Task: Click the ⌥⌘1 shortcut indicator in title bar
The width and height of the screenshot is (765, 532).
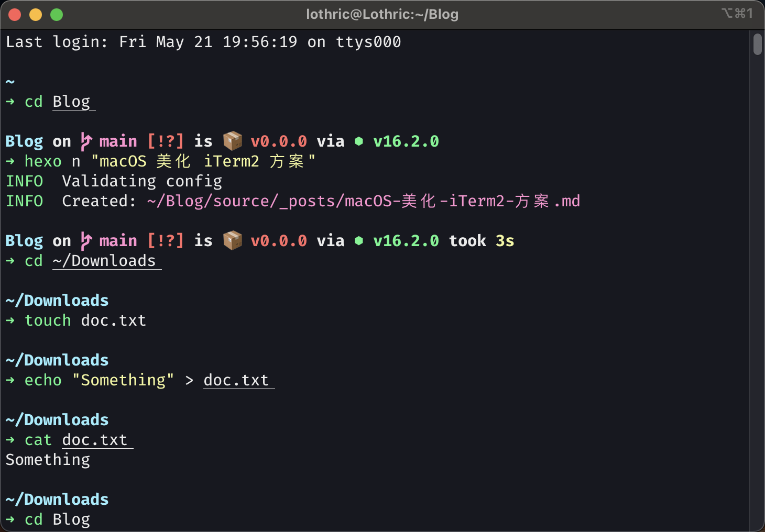Action: tap(737, 14)
